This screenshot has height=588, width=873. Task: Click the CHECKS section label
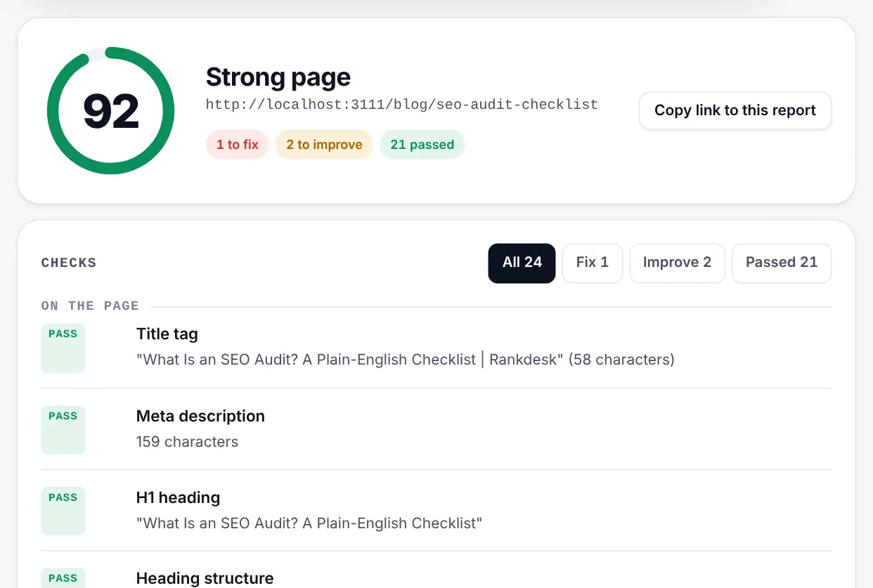coord(69,263)
